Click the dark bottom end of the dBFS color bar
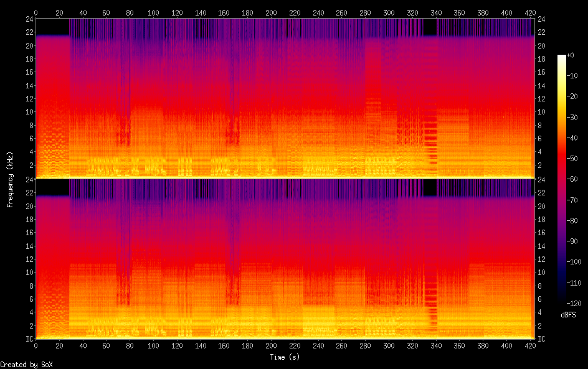The height and width of the screenshot is (369, 588). [x=562, y=302]
